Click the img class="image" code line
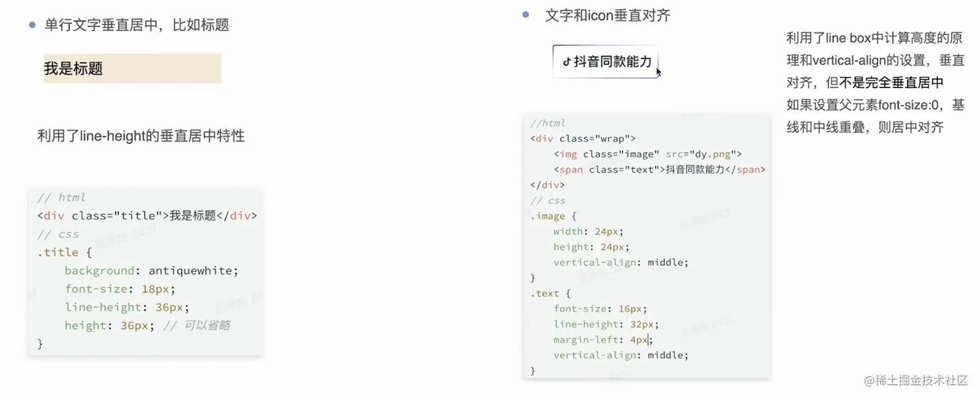This screenshot has height=399, width=980. 647,154
